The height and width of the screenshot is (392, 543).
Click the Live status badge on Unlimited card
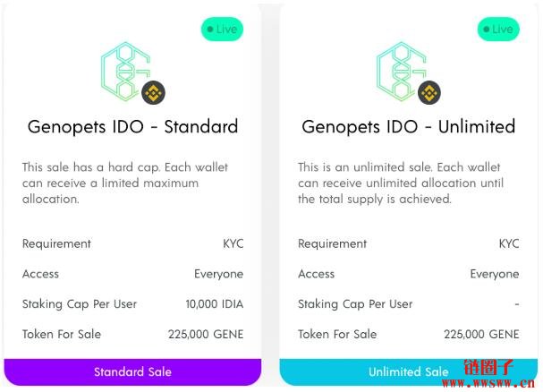point(498,30)
